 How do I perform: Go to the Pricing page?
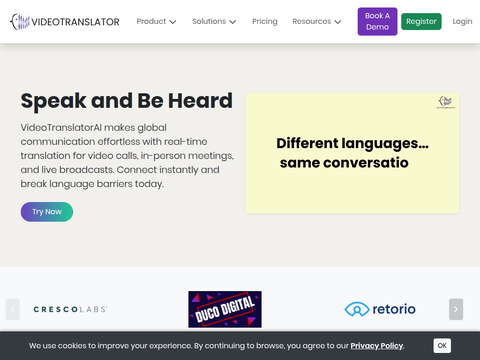click(x=265, y=21)
